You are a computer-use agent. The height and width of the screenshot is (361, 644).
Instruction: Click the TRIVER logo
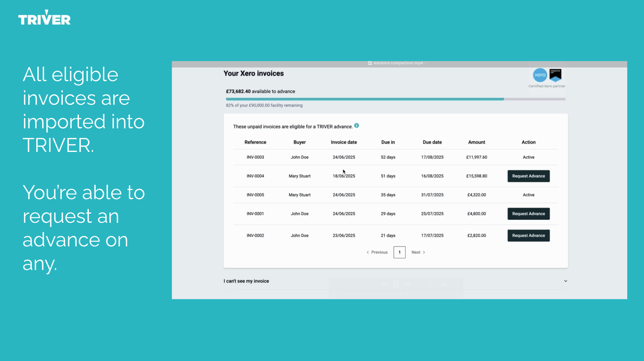pos(44,18)
